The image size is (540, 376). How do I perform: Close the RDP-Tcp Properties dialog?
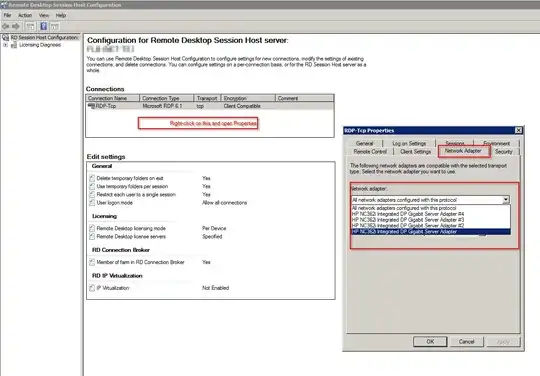[x=518, y=130]
